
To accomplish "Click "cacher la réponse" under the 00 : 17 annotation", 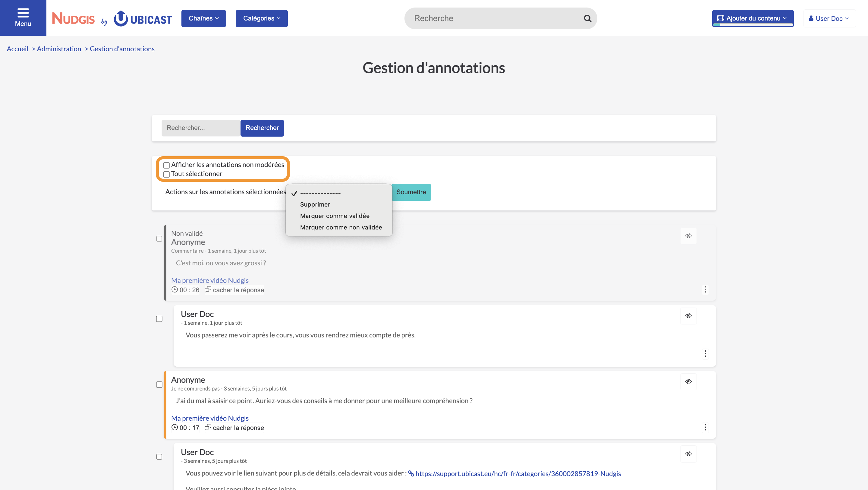I will click(234, 428).
